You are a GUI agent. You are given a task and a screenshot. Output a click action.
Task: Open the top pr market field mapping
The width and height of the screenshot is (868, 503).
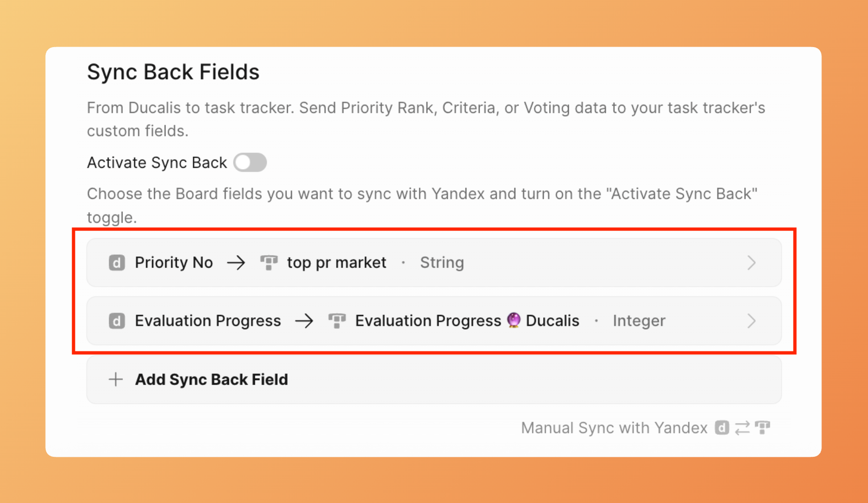pos(336,263)
